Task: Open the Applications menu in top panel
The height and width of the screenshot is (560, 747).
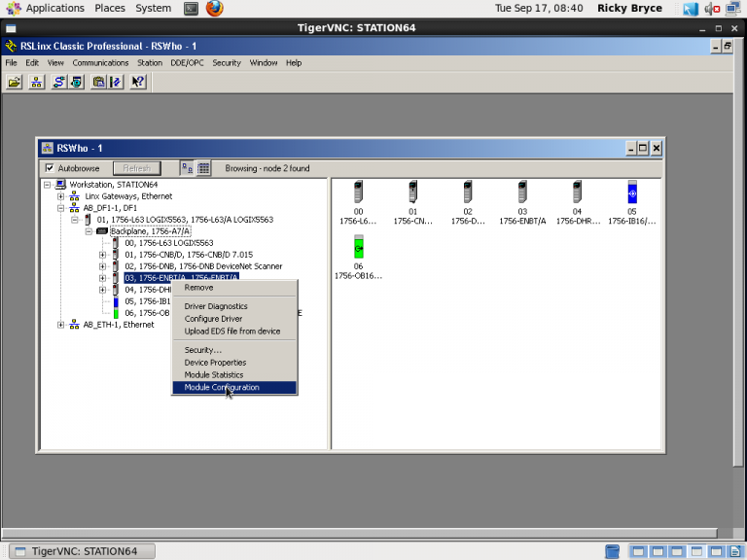Action: (54, 8)
